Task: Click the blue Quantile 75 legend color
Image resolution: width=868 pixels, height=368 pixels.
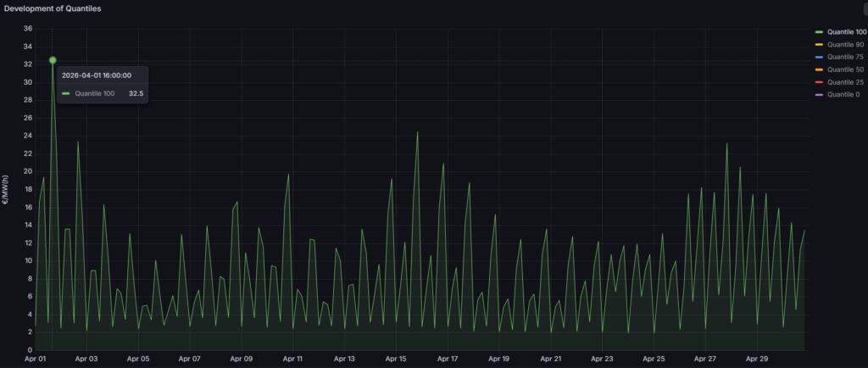Action: [x=820, y=57]
